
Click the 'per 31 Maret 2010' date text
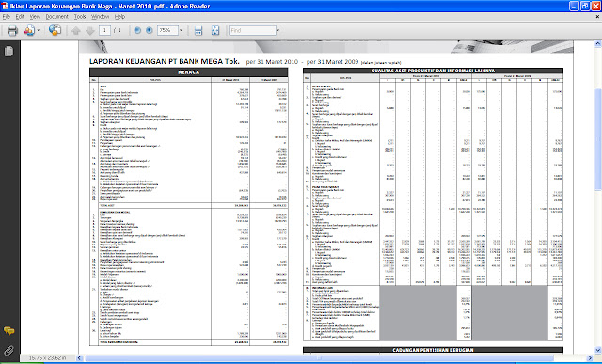(272, 62)
